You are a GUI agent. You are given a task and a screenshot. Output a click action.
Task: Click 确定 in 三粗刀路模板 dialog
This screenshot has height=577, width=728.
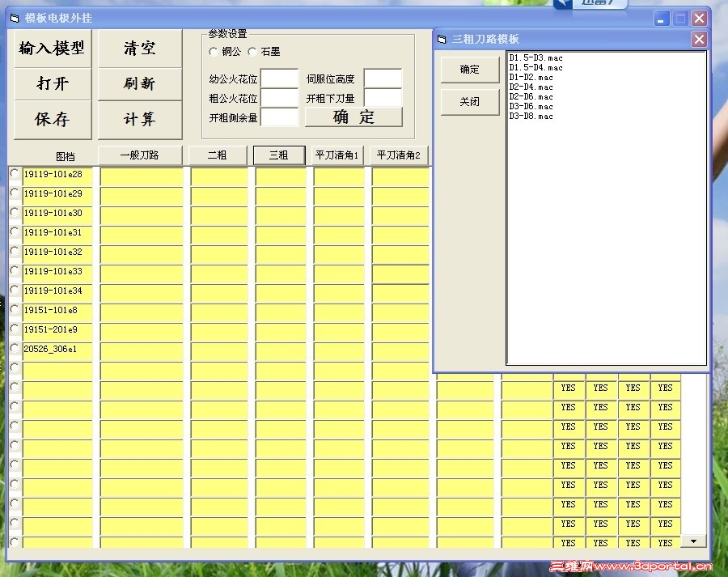coord(469,70)
